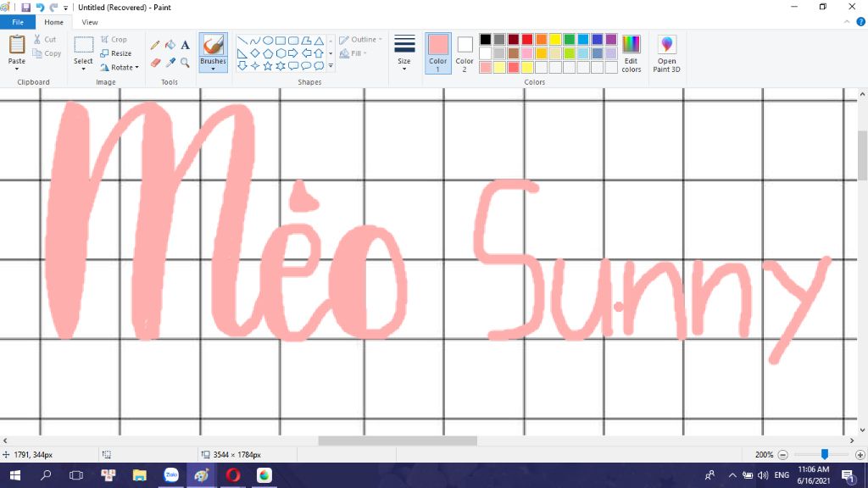The image size is (868, 488).
Task: Click the Brushes tool icon
Action: tap(213, 45)
